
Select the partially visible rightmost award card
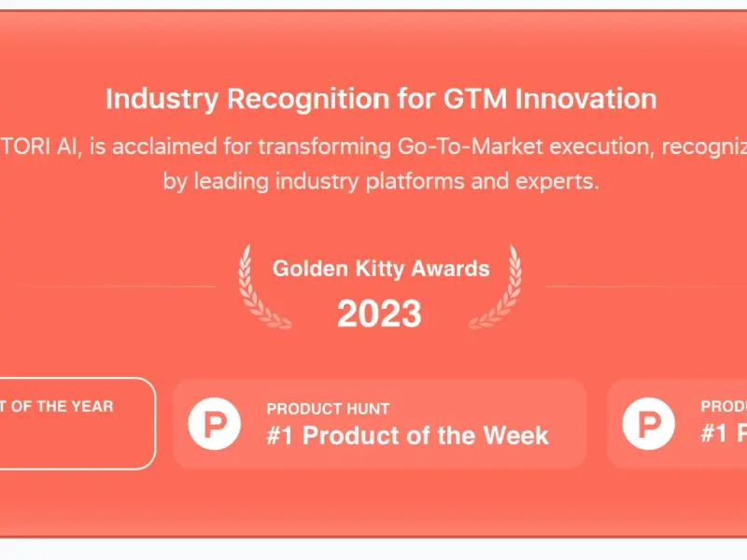coord(677,424)
